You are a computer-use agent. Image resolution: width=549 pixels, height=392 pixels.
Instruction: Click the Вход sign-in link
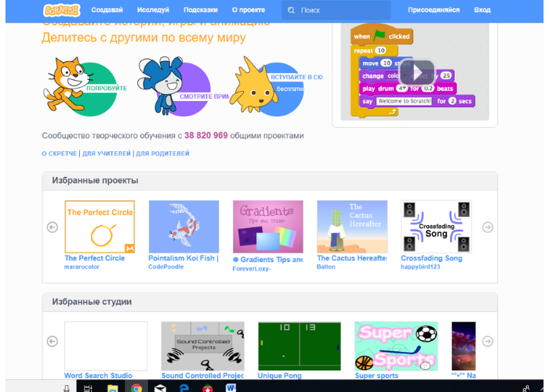(x=482, y=10)
